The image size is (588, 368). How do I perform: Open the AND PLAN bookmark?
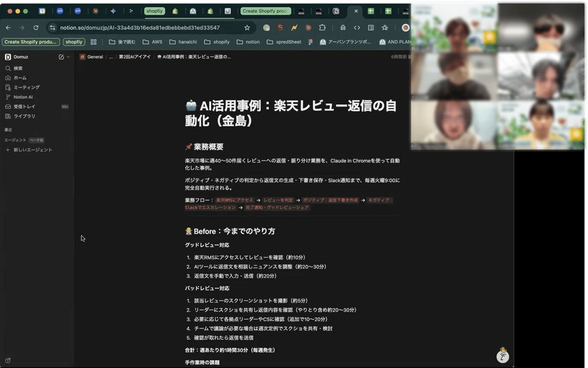tap(394, 42)
